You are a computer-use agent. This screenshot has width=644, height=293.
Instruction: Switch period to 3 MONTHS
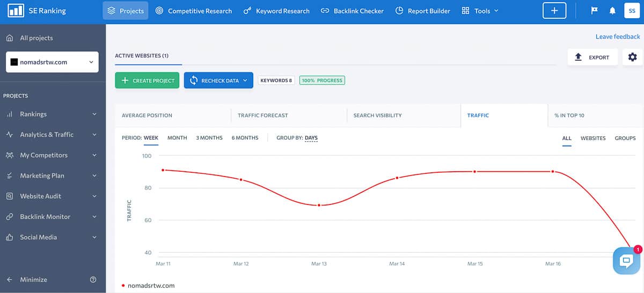209,138
